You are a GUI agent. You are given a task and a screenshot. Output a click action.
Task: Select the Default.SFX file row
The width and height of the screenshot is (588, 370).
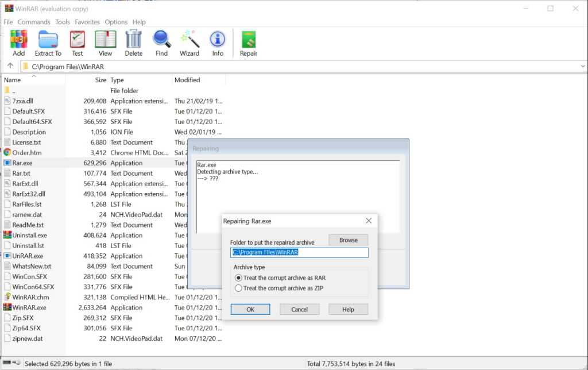pyautogui.click(x=113, y=111)
